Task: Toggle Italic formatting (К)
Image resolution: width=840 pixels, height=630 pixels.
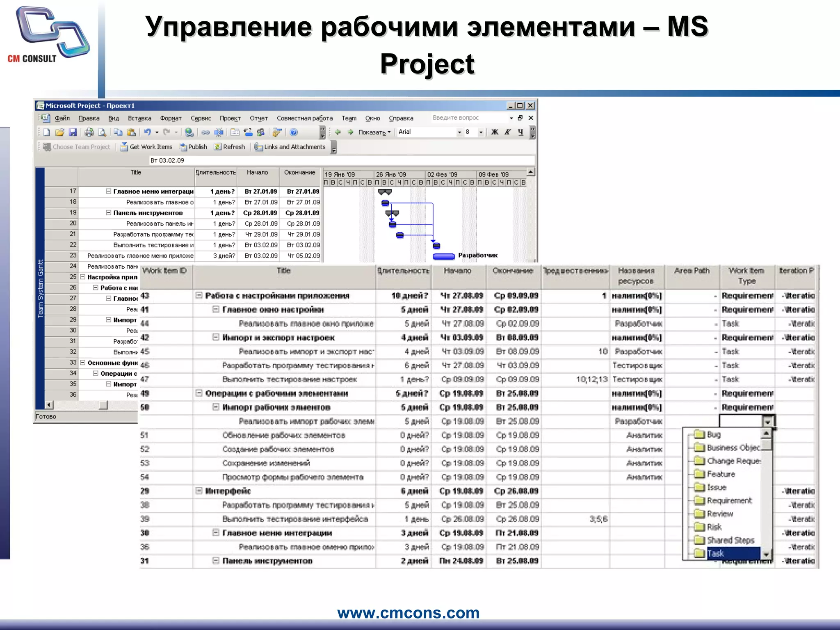Action: [x=508, y=132]
